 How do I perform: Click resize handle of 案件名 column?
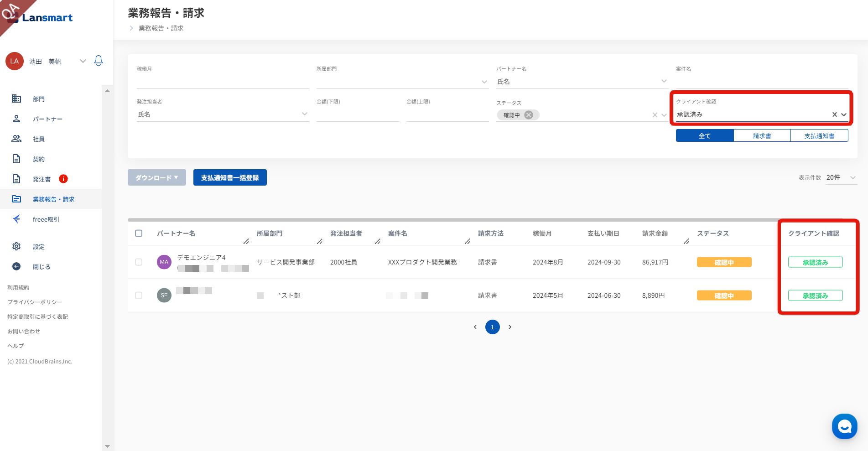(x=468, y=241)
